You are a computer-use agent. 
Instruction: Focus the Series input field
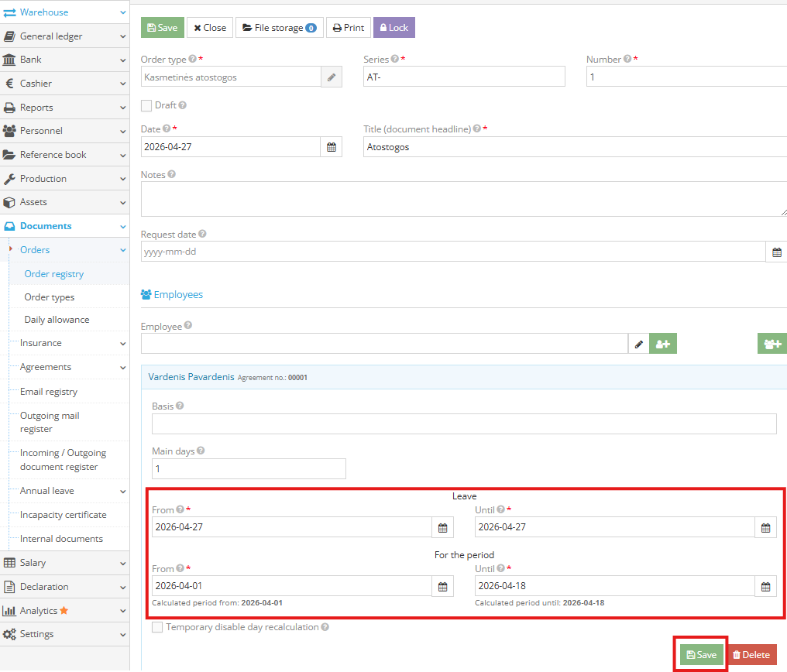pyautogui.click(x=464, y=77)
